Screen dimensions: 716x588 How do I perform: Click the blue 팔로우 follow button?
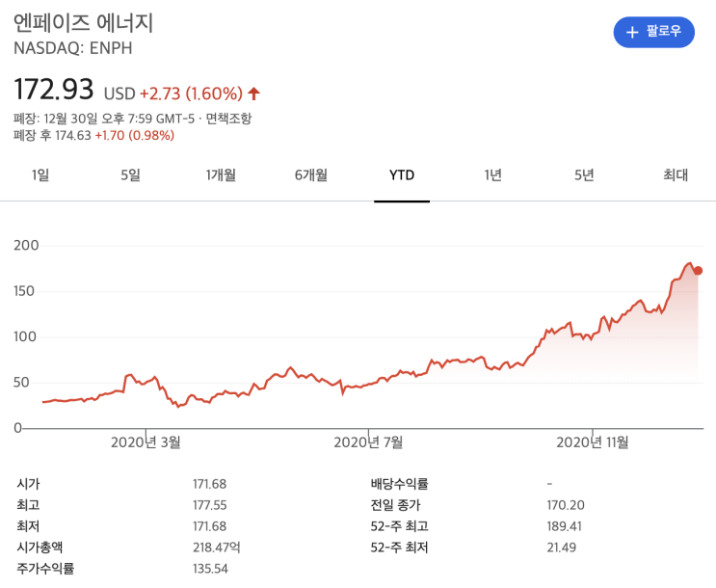point(653,32)
